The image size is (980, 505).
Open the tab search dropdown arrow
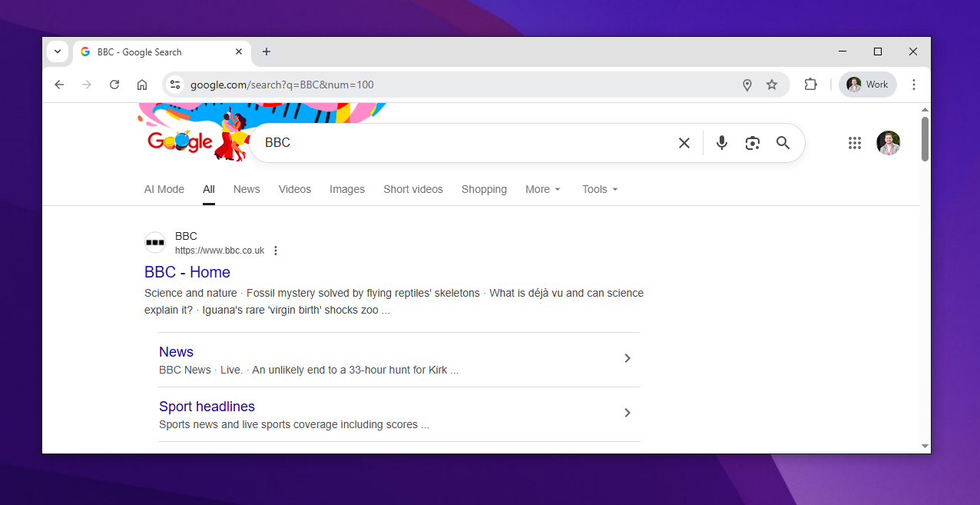58,51
